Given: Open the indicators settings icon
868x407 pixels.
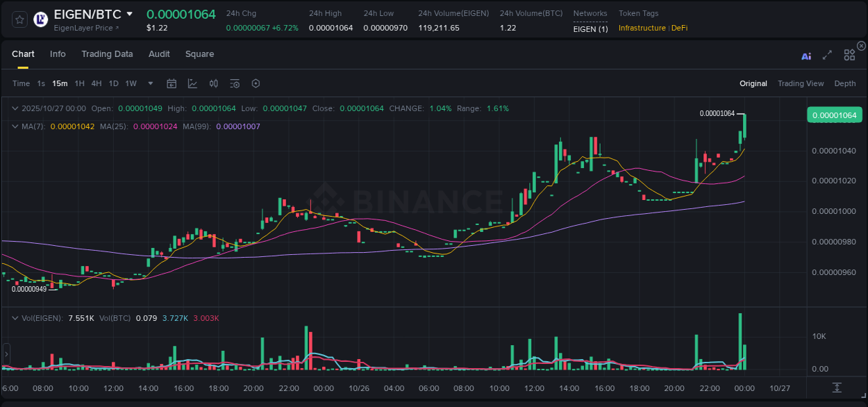Looking at the screenshot, I should (x=234, y=83).
